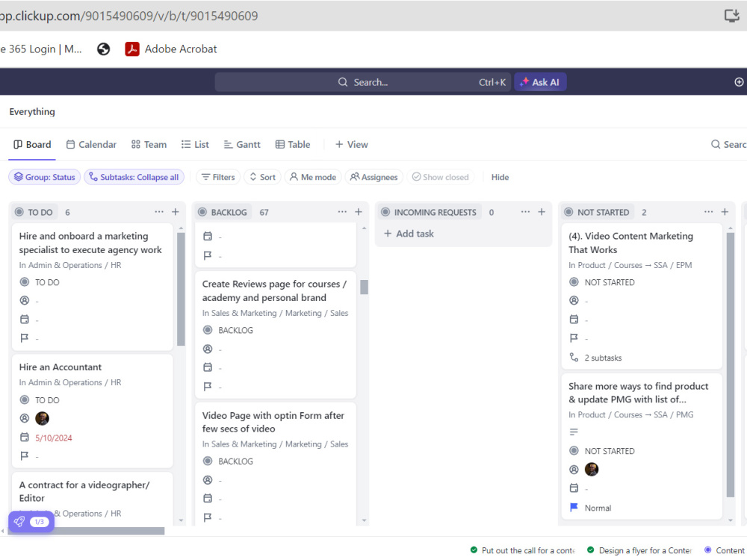Open NOT STARTED column options menu
The width and height of the screenshot is (747, 560).
click(x=708, y=212)
